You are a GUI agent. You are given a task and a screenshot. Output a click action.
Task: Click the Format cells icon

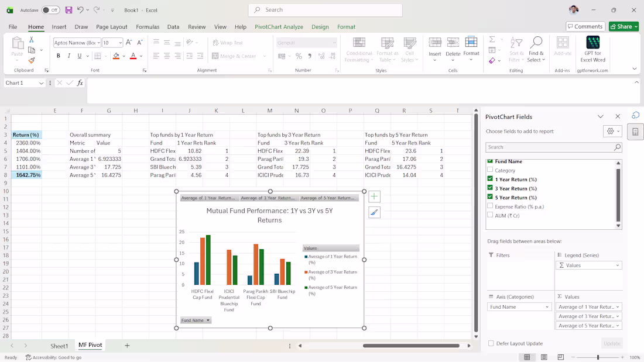[471, 42]
